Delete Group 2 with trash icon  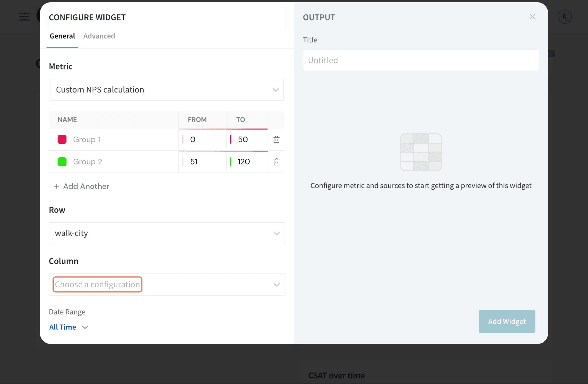(x=276, y=162)
